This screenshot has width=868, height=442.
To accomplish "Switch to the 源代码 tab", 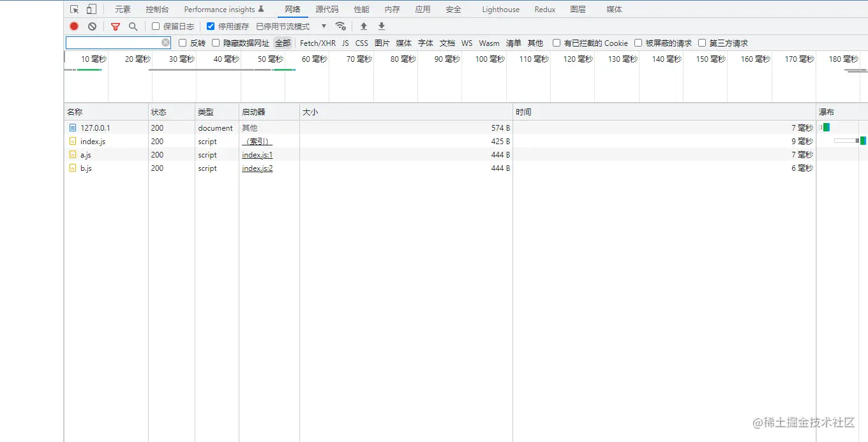I will click(x=327, y=10).
